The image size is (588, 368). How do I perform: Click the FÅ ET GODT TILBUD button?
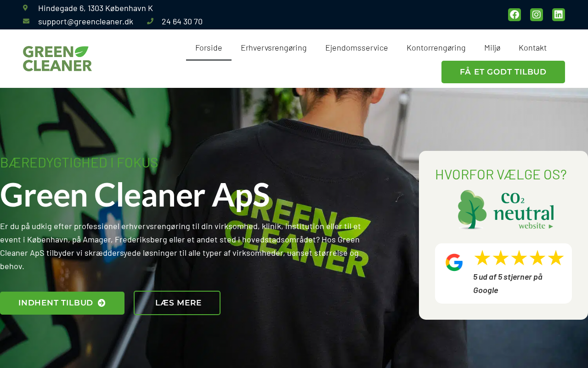click(503, 72)
